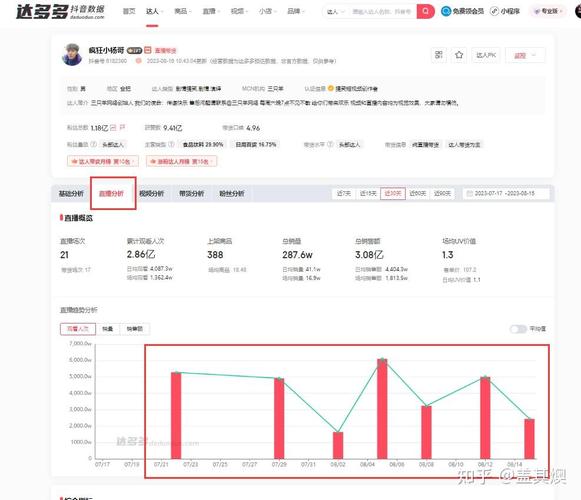Screen dimensions: 581x500
Task: Select the 销售额 chart metric
Action: (x=135, y=329)
